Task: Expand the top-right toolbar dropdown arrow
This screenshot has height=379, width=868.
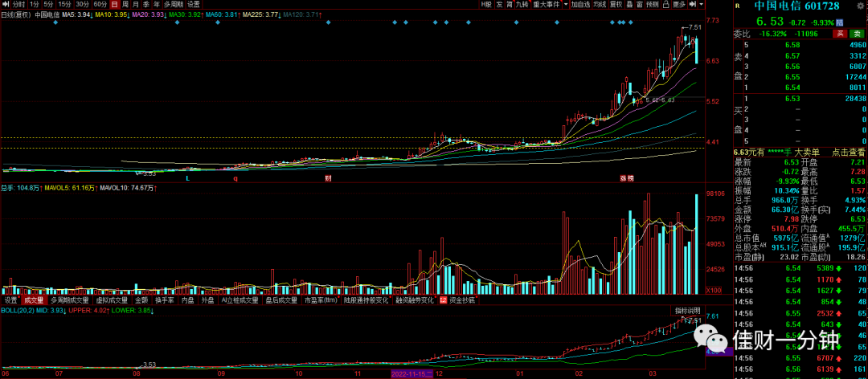Action: click(702, 4)
